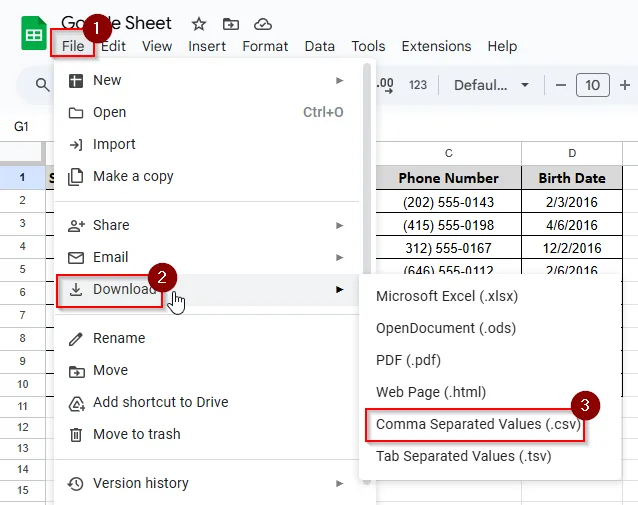Click the Move to trash bin icon

click(76, 435)
